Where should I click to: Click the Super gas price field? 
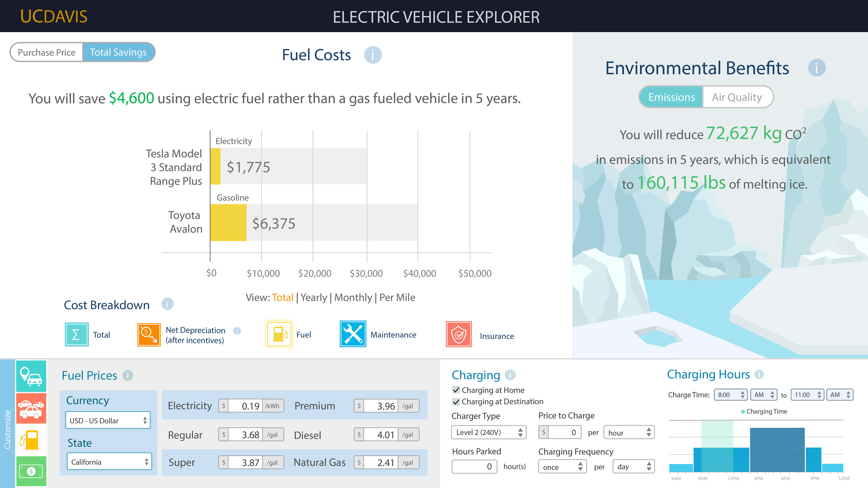(245, 462)
